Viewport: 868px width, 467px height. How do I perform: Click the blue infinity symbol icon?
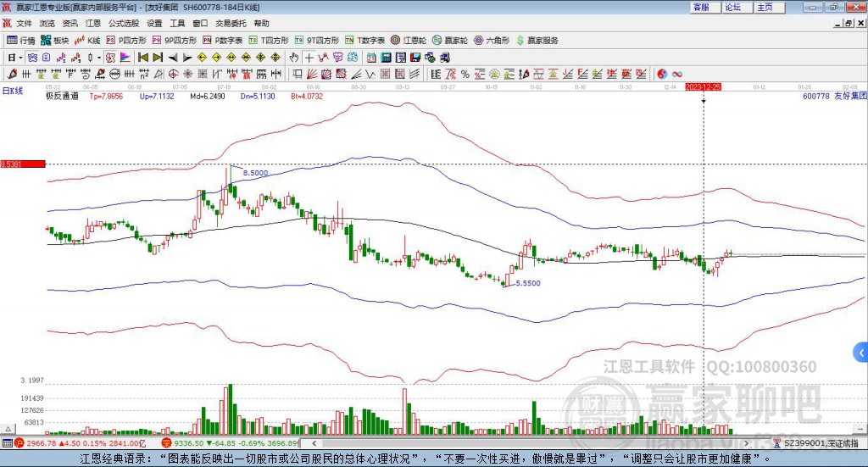(x=677, y=74)
